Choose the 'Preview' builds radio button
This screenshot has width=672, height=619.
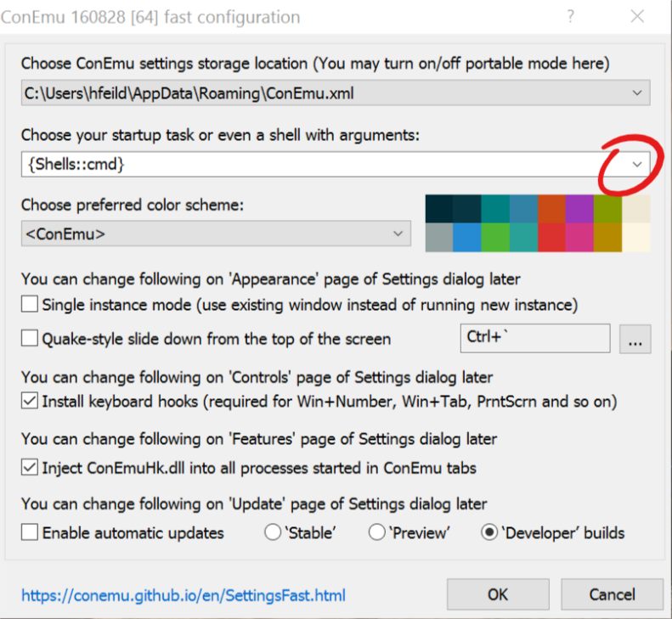coord(377,533)
